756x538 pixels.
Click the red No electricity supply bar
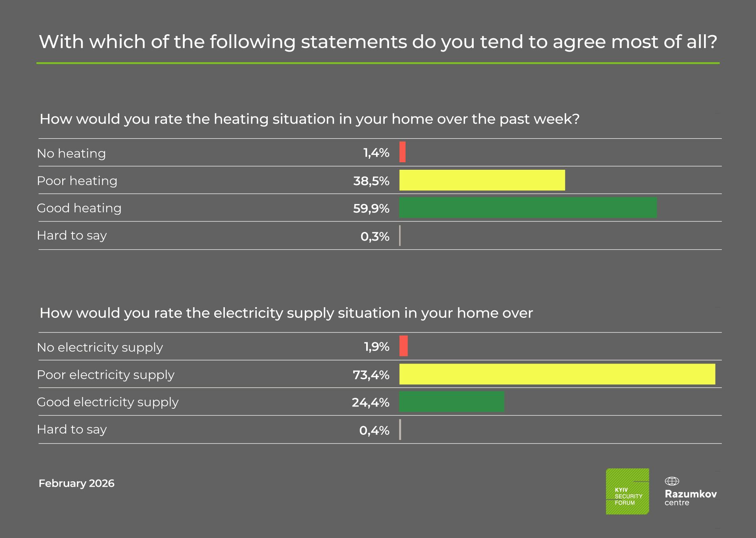coord(404,346)
